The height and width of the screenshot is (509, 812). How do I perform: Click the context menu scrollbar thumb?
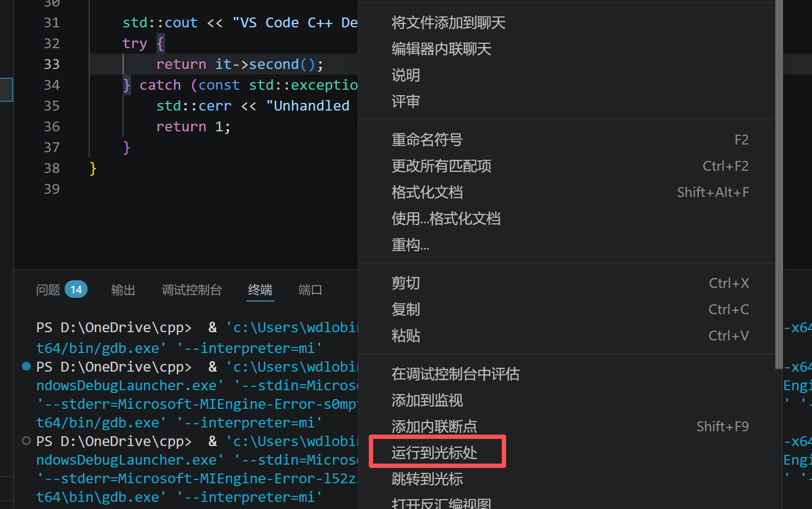(x=779, y=184)
